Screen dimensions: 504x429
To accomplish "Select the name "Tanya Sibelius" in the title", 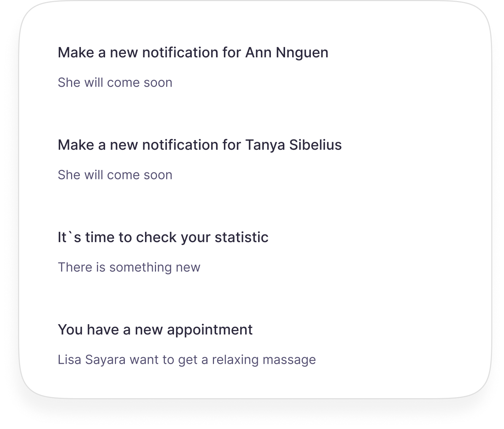I will [294, 145].
